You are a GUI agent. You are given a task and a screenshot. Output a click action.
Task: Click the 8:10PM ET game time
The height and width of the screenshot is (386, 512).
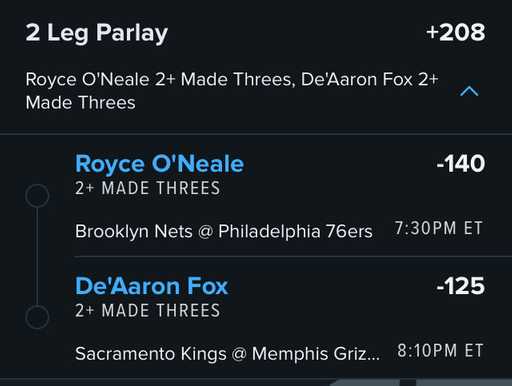pos(440,351)
